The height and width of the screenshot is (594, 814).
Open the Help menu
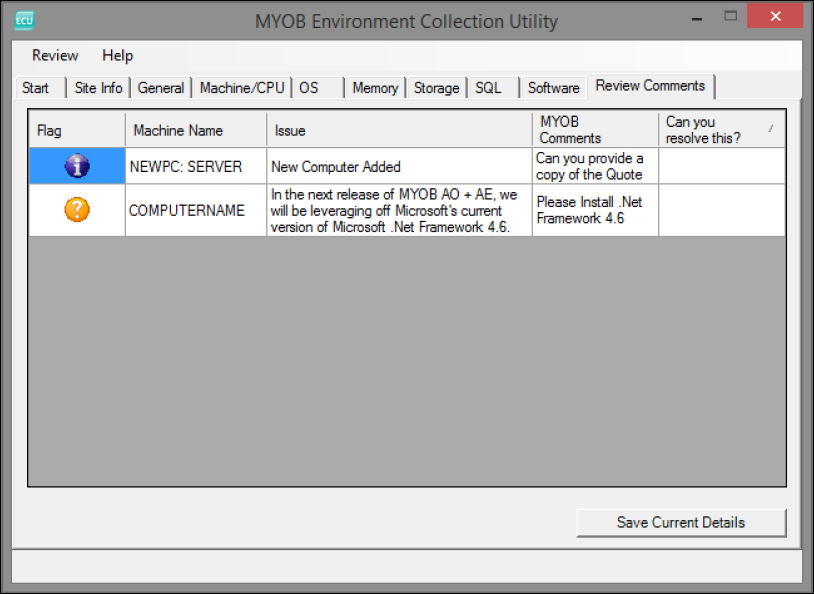[117, 56]
